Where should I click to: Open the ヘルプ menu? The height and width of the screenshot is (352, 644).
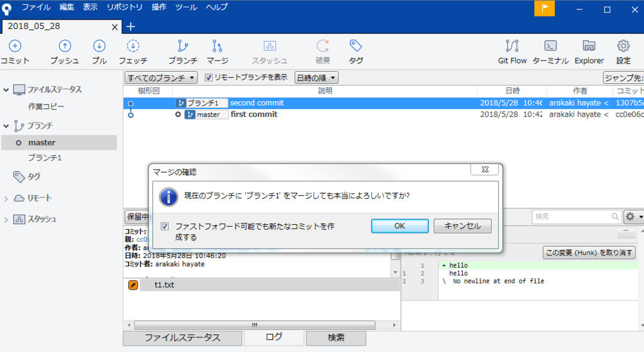click(216, 7)
